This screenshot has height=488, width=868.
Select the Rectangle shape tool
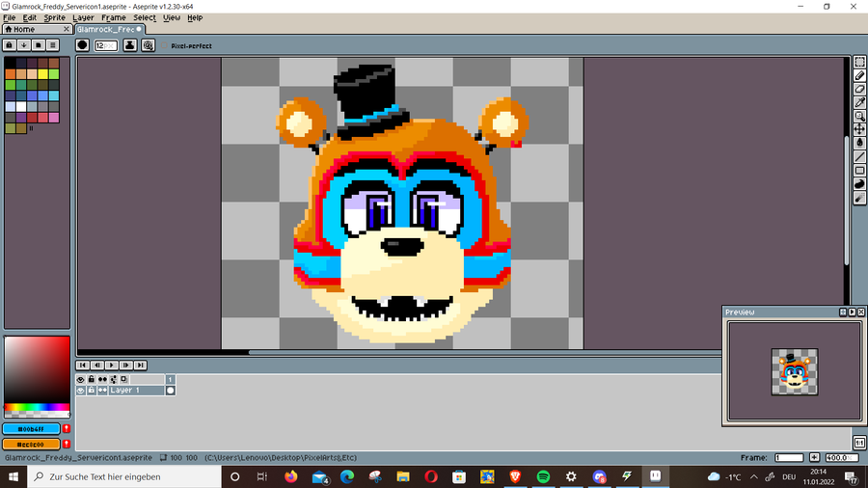pos(859,170)
